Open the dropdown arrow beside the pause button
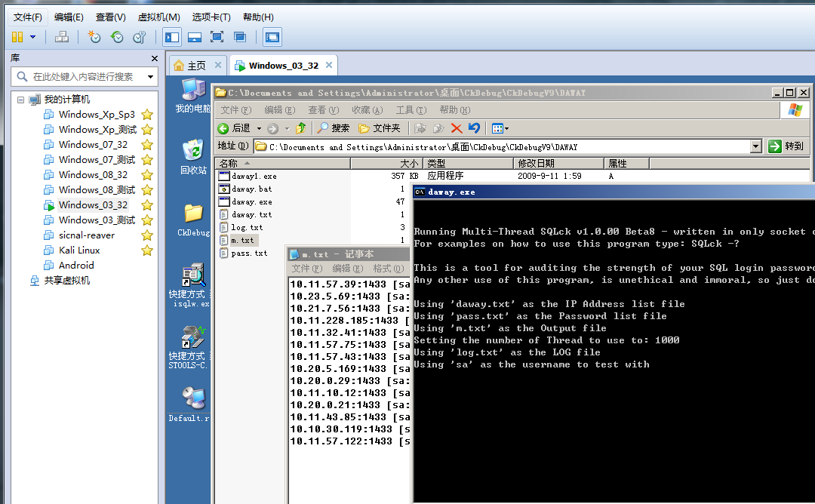 (x=32, y=37)
